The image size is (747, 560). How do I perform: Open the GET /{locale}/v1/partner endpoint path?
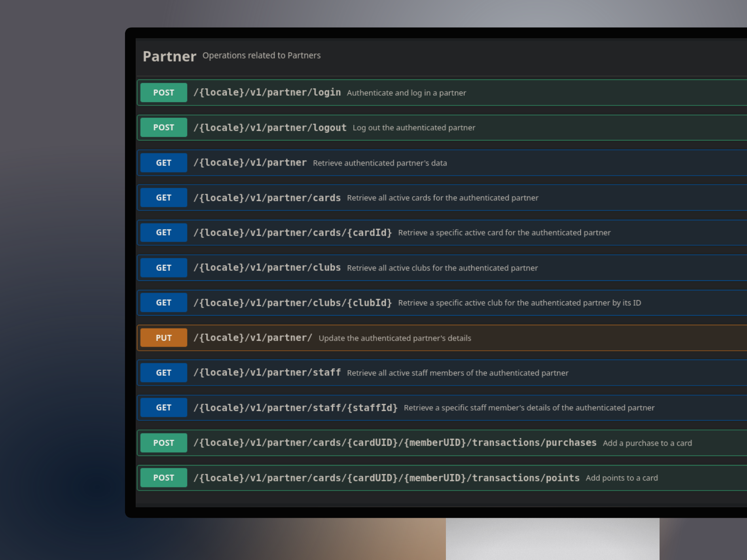coord(250,163)
